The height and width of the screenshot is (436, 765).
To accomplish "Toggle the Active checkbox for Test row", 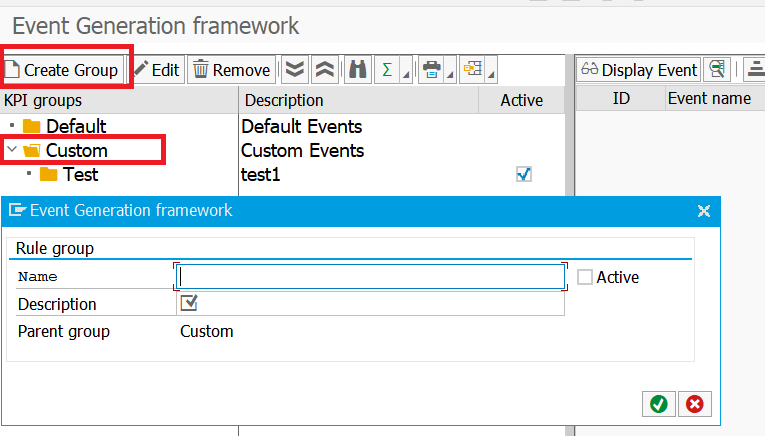I will click(x=523, y=174).
